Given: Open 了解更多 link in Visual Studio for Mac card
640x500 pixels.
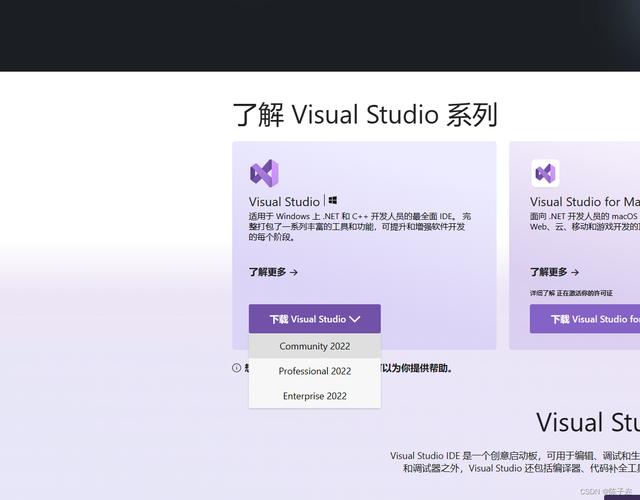Looking at the screenshot, I should pos(554,272).
